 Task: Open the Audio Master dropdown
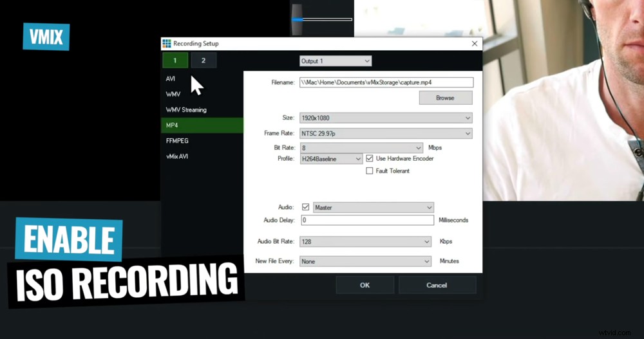coord(374,208)
